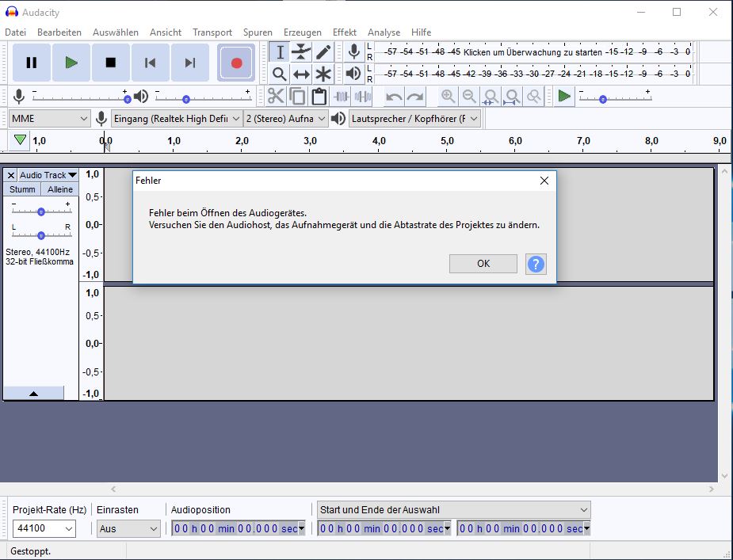Select the Envelope tool
Screen dimensions: 733x560
point(301,52)
